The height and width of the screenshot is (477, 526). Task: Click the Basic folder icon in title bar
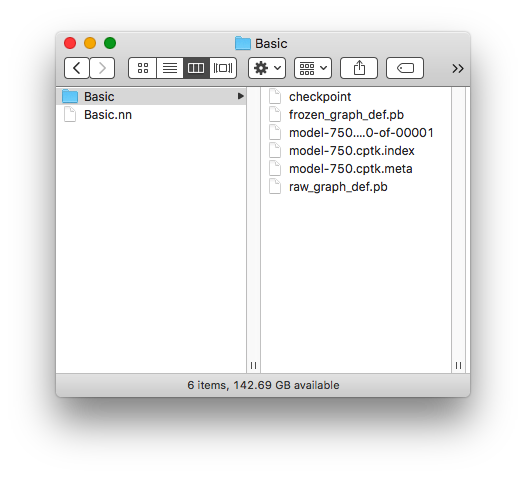(x=243, y=43)
